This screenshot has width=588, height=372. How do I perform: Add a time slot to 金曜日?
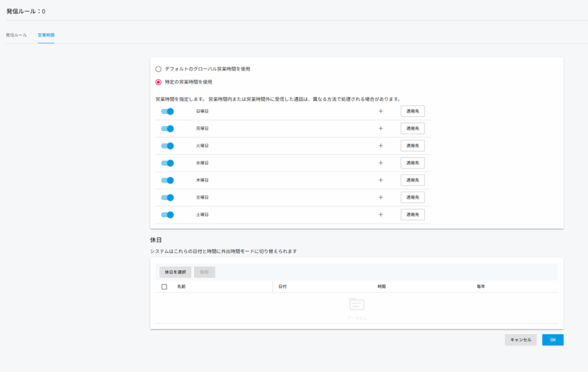pos(380,198)
